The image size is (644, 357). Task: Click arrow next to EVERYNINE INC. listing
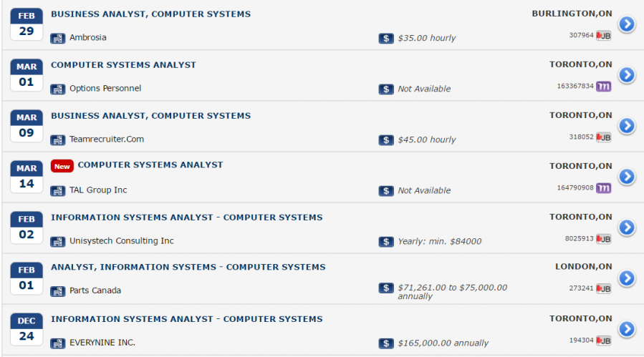pyautogui.click(x=626, y=329)
